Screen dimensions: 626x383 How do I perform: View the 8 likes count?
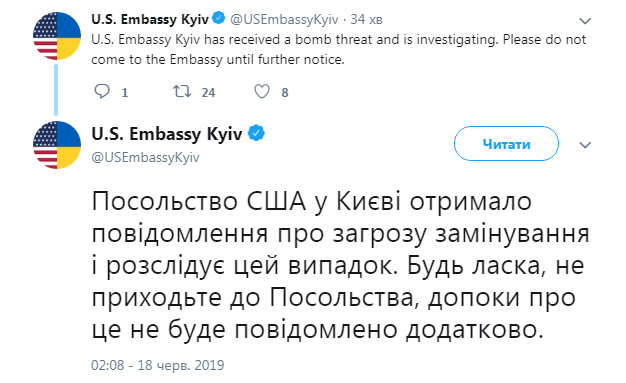pyautogui.click(x=285, y=93)
